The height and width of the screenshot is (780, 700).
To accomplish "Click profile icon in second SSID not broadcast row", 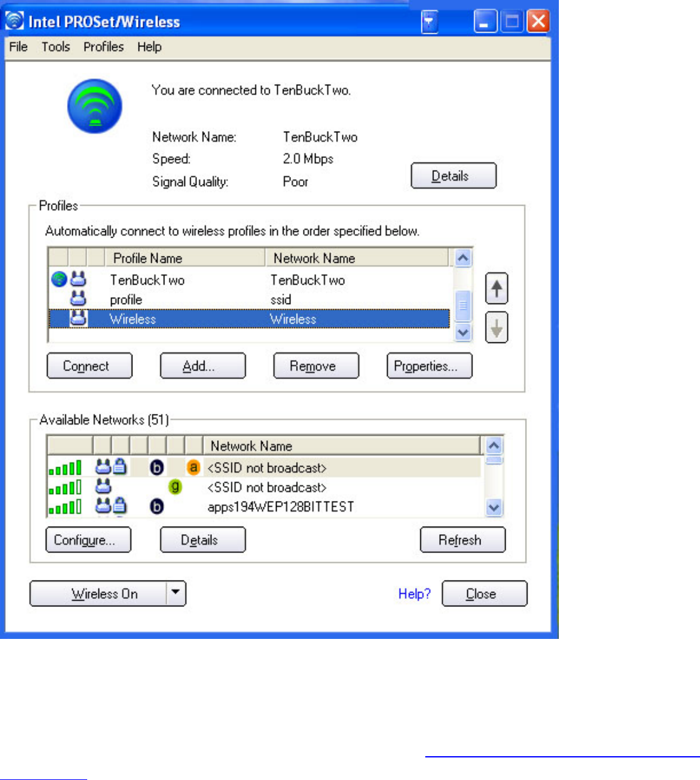I will pyautogui.click(x=103, y=486).
